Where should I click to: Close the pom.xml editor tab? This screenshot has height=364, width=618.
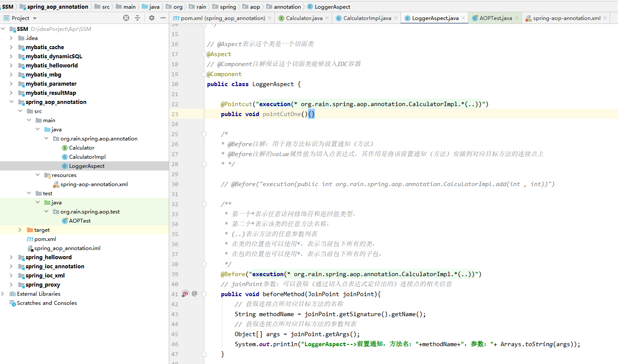point(270,18)
